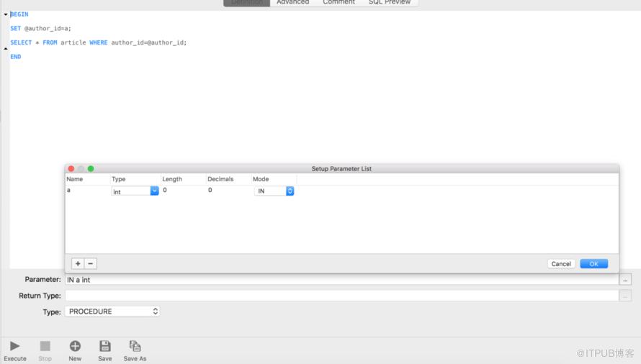Cancel the Setup Parameter List dialog

point(561,264)
